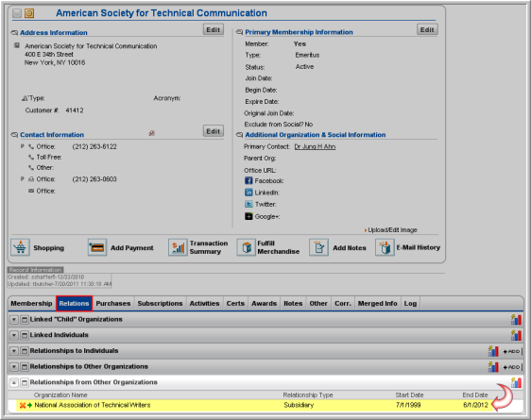Click the envelope email icon beside the title
Image resolution: width=531 pixels, height=420 pixels.
17,13
